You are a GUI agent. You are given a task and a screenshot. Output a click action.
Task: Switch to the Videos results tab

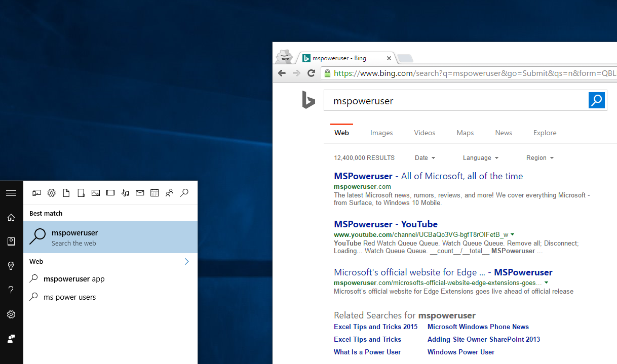pyautogui.click(x=425, y=133)
